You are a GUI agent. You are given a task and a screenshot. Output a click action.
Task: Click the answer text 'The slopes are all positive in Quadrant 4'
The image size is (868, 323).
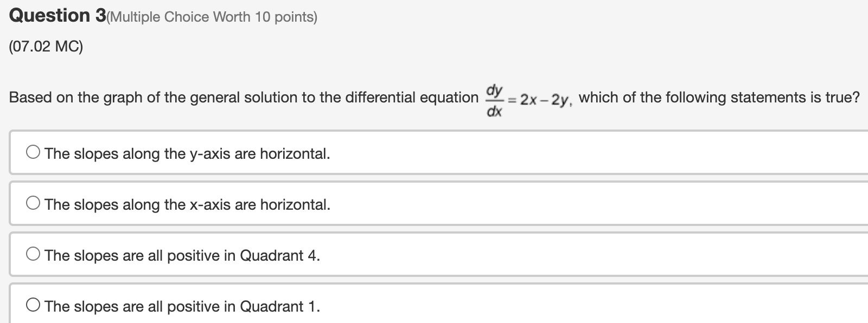pyautogui.click(x=182, y=256)
